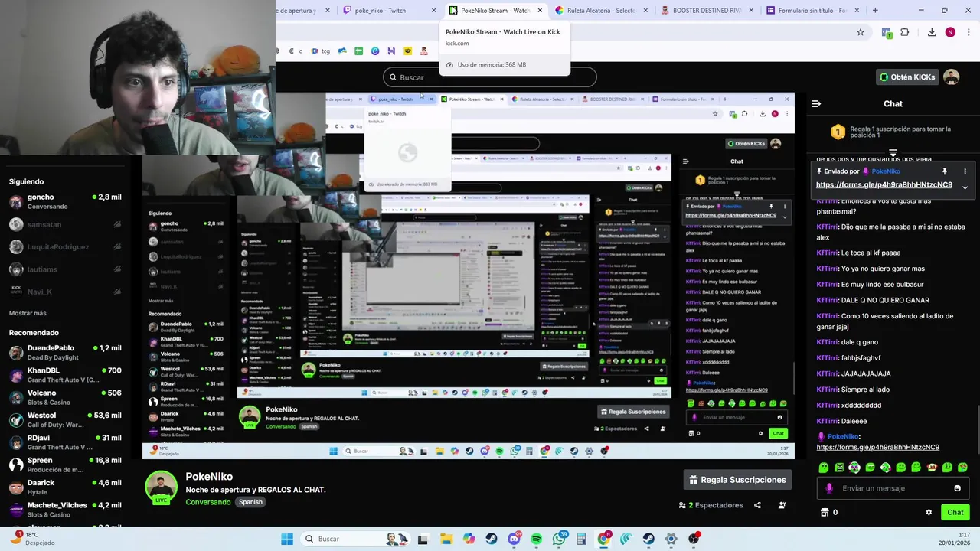Open the user avatar menu on Kick

951,77
